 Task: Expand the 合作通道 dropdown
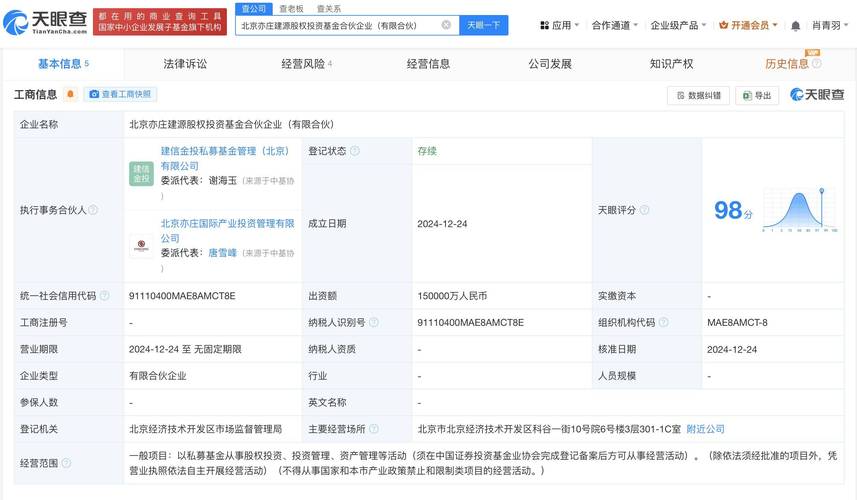[615, 25]
